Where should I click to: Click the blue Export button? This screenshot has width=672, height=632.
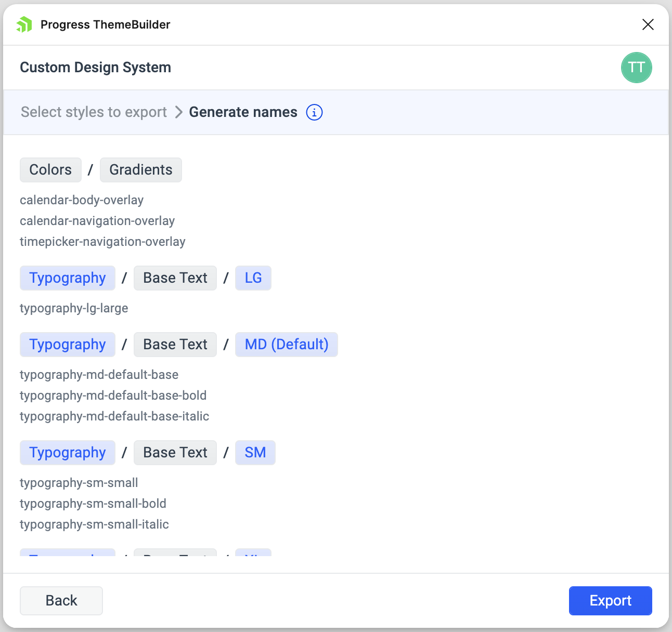[x=610, y=601]
